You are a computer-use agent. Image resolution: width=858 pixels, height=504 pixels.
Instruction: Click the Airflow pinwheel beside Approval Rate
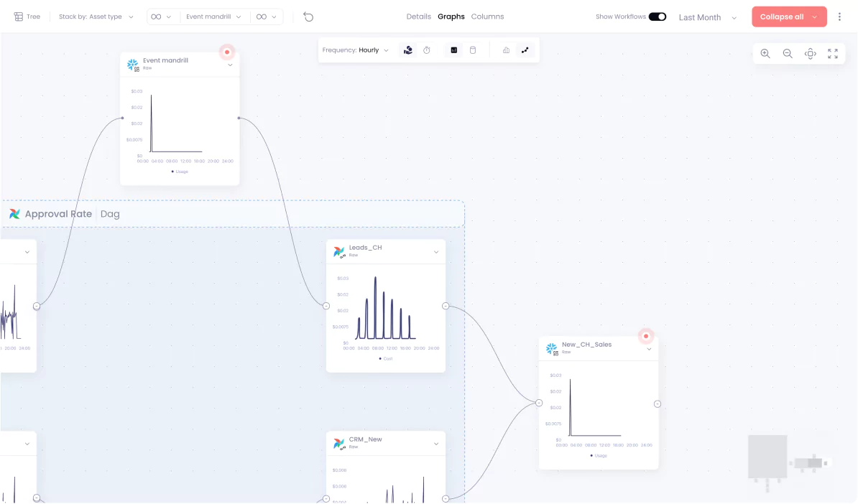coord(15,214)
